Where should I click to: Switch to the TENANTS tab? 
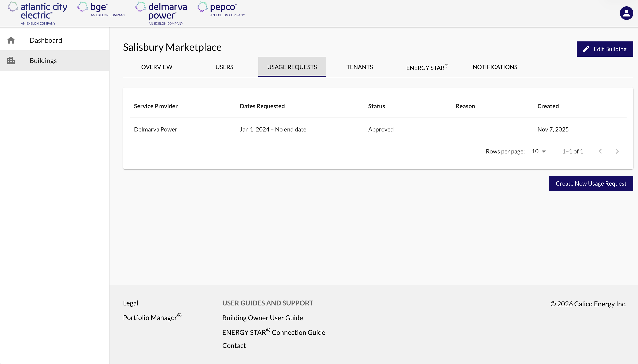click(359, 67)
